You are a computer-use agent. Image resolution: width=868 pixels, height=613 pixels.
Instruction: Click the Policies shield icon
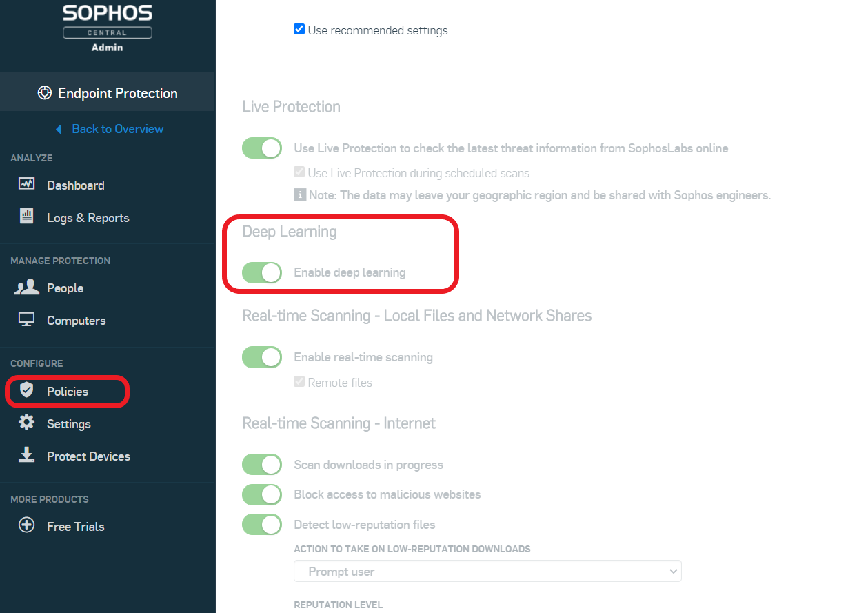click(26, 390)
